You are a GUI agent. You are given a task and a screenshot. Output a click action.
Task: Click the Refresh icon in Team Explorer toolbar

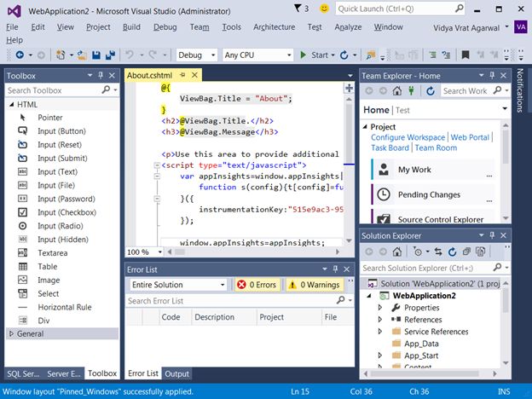[429, 90]
